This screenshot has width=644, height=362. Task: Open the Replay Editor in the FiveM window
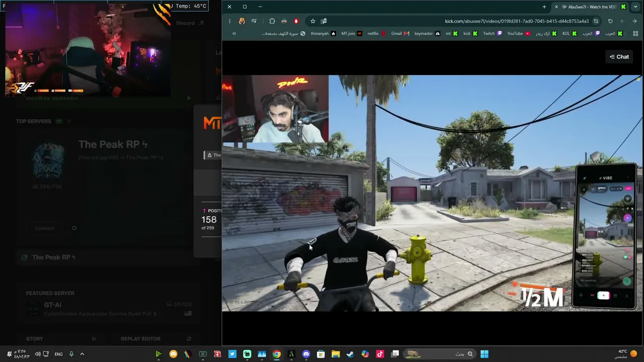tap(156, 339)
